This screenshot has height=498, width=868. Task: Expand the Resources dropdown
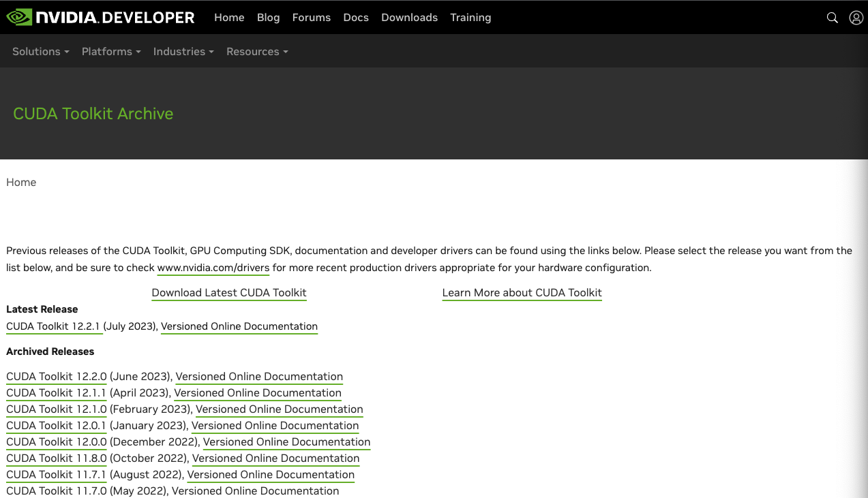click(257, 52)
